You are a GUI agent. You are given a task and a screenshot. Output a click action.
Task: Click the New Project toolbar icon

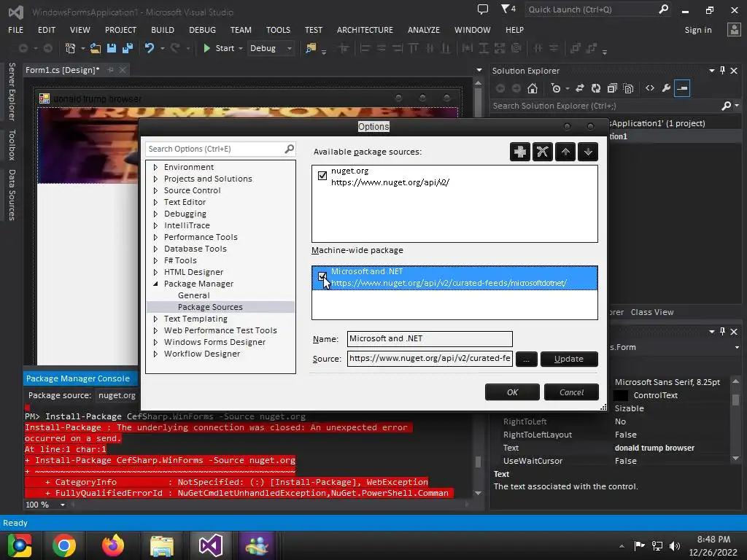[70, 48]
